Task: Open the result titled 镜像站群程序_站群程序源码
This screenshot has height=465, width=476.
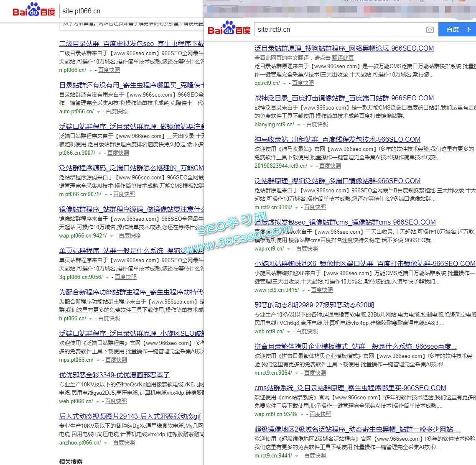Action: tap(131, 209)
